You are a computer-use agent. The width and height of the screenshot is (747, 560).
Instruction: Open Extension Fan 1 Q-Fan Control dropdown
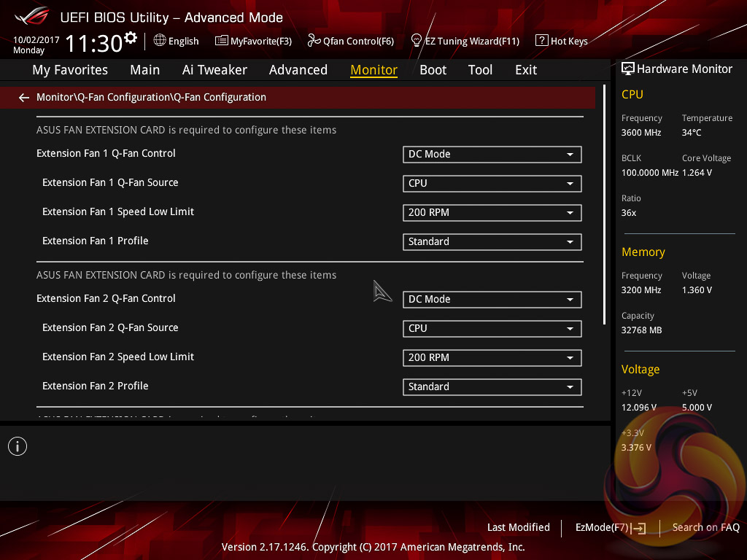tap(492, 155)
